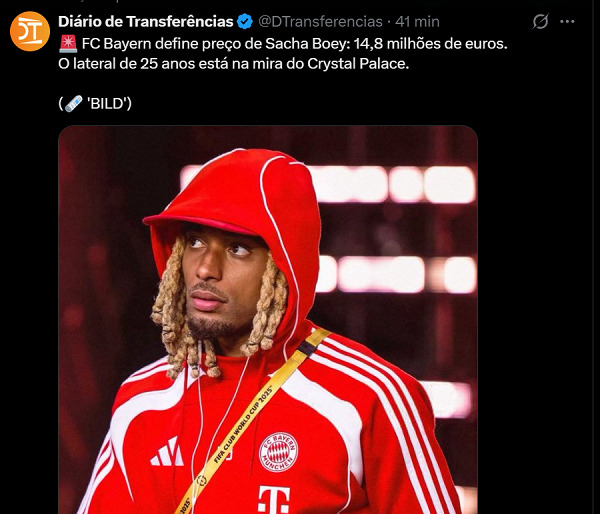Click the red siren emoji in the post
600x514 pixels.
click(x=68, y=44)
